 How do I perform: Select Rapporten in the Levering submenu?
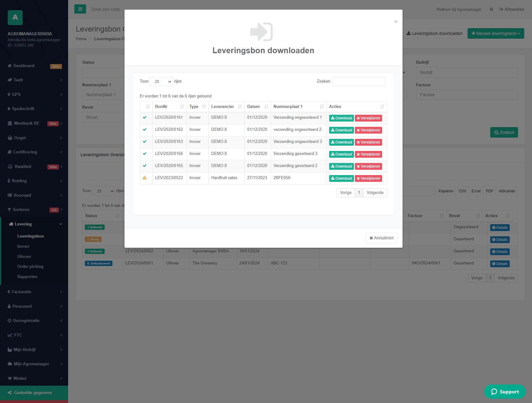click(27, 277)
